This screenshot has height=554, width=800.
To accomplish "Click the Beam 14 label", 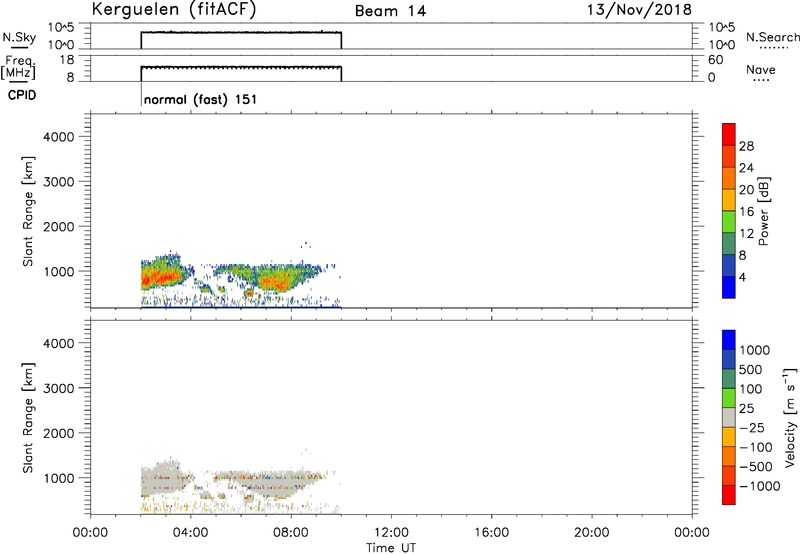I will pyautogui.click(x=390, y=11).
